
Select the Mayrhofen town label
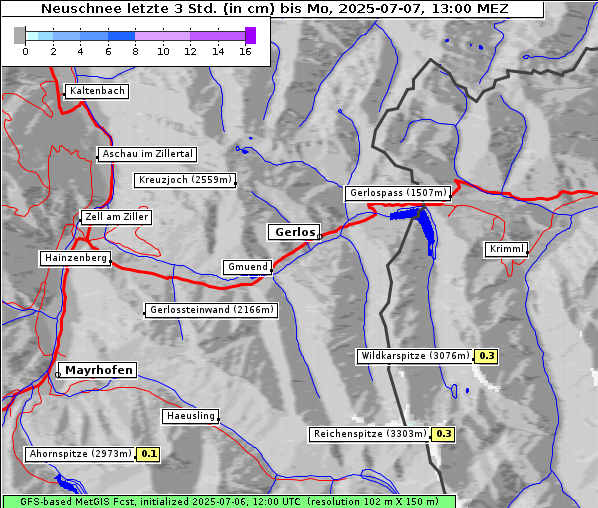tap(98, 370)
